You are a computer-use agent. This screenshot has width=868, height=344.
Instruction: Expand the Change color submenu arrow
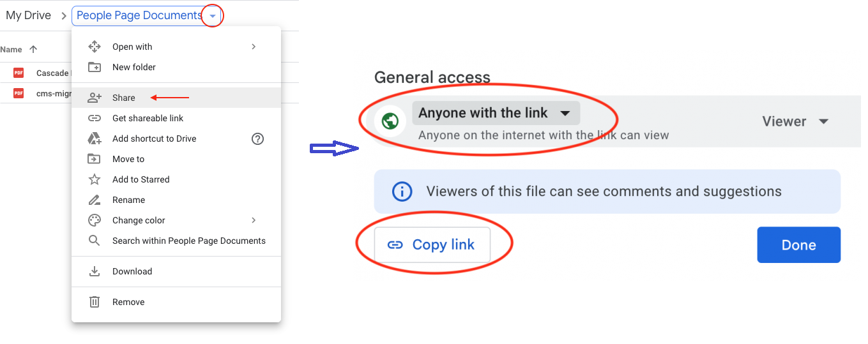click(x=254, y=220)
